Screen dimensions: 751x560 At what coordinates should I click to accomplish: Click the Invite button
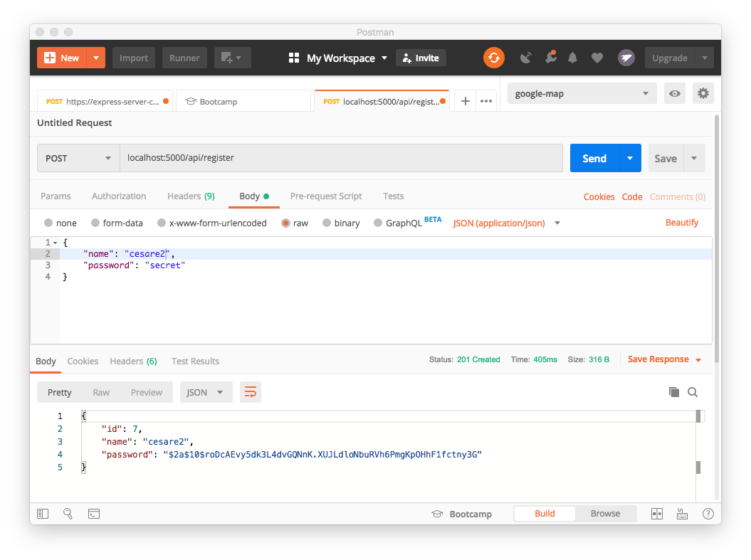point(421,58)
